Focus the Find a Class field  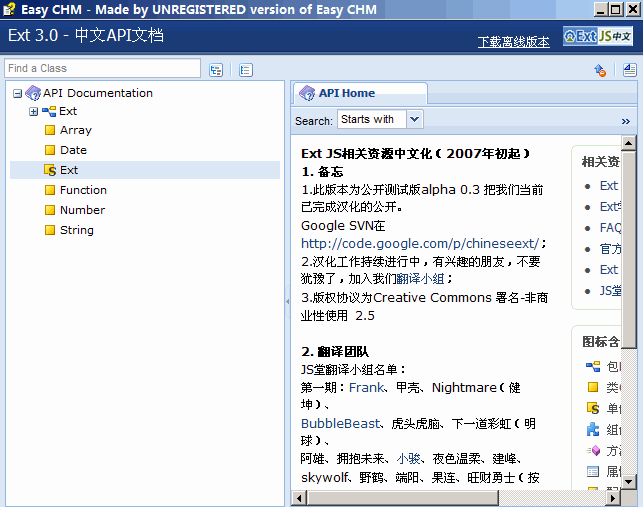103,68
